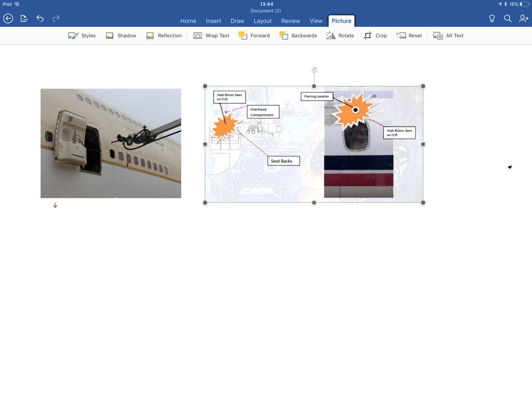
Task: Open picture Styles gallery
Action: [x=82, y=36]
